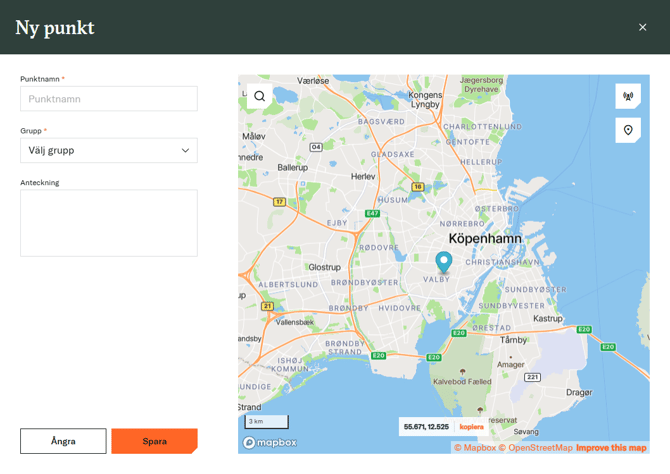
Task: Select the teal marker pin near Valby
Action: coord(444,262)
